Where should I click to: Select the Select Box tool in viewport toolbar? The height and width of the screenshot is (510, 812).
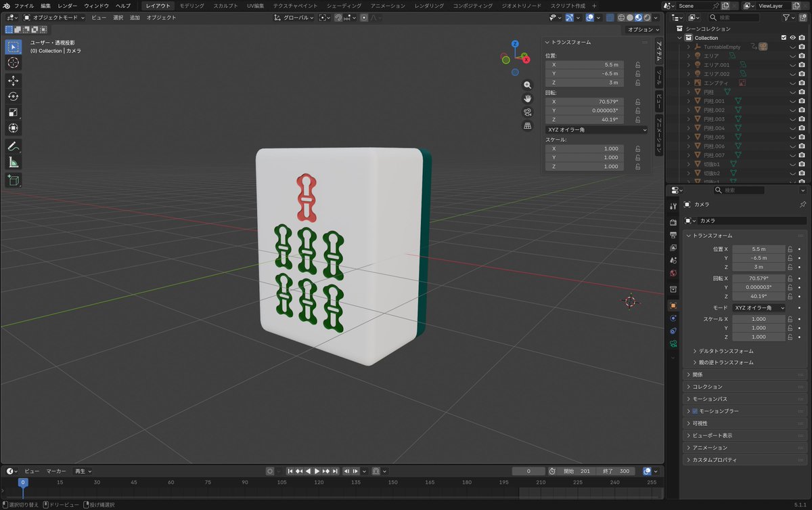tap(14, 47)
